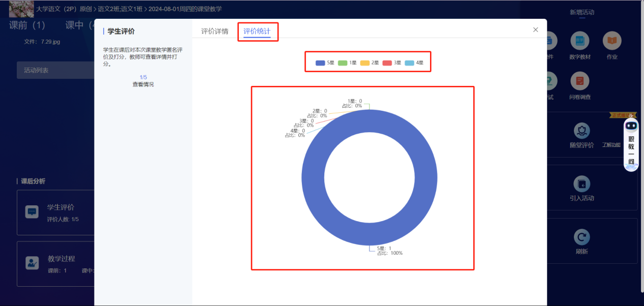
Task: Click the 作业 homework icon
Action: [x=612, y=41]
